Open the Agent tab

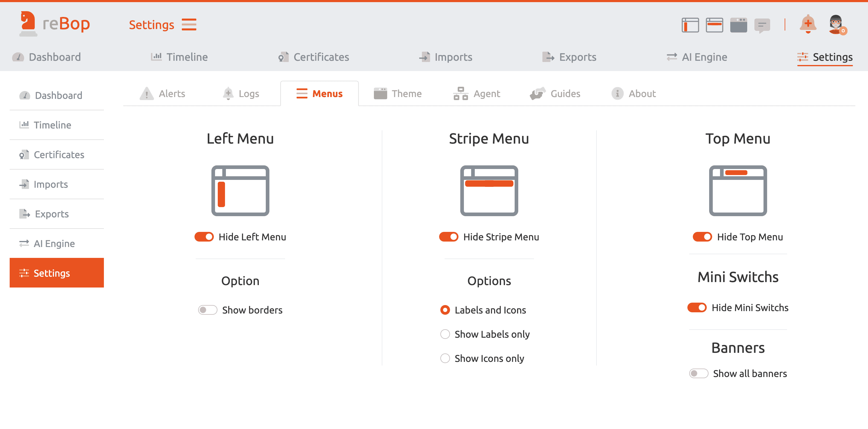tap(477, 93)
